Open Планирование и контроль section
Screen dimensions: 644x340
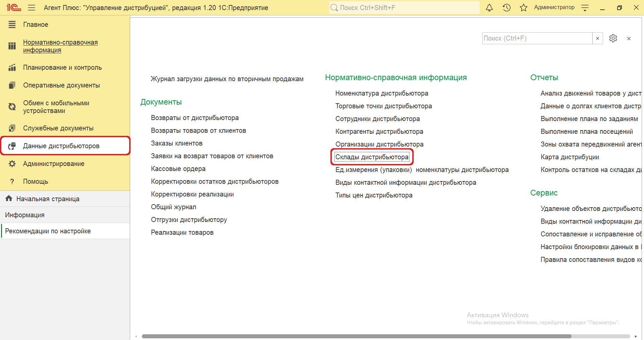click(x=62, y=67)
